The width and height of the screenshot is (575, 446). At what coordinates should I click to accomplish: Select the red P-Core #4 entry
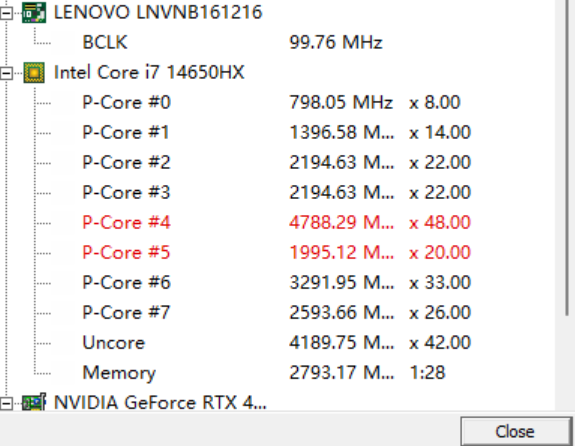click(x=127, y=223)
